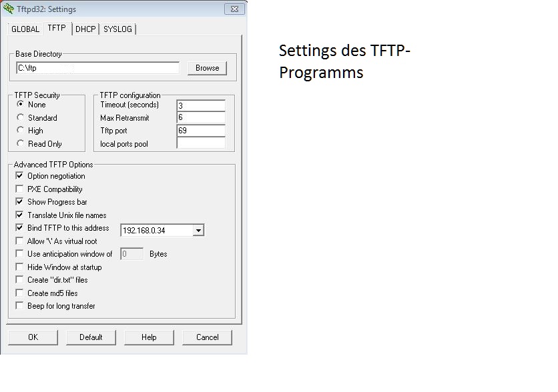558x392 pixels.
Task: Open the SYSLOG tab
Action: pos(117,29)
